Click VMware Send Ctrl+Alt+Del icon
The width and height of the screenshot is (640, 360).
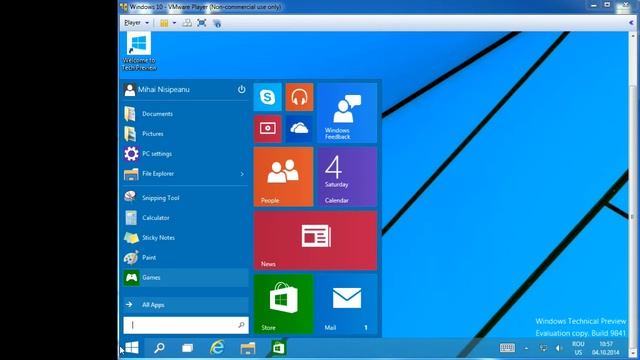coord(187,23)
